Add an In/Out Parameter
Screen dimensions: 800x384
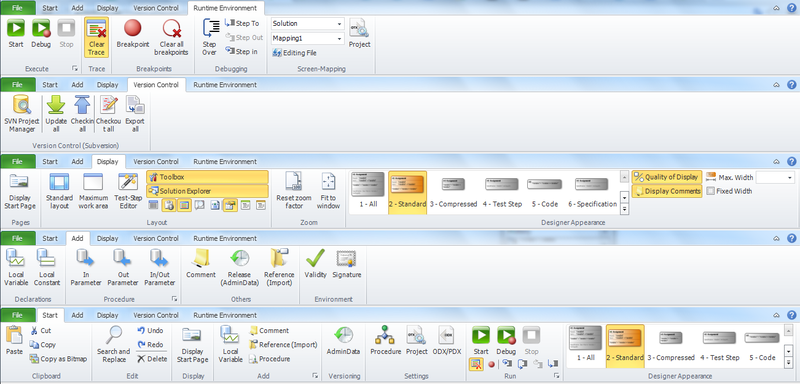coord(160,267)
